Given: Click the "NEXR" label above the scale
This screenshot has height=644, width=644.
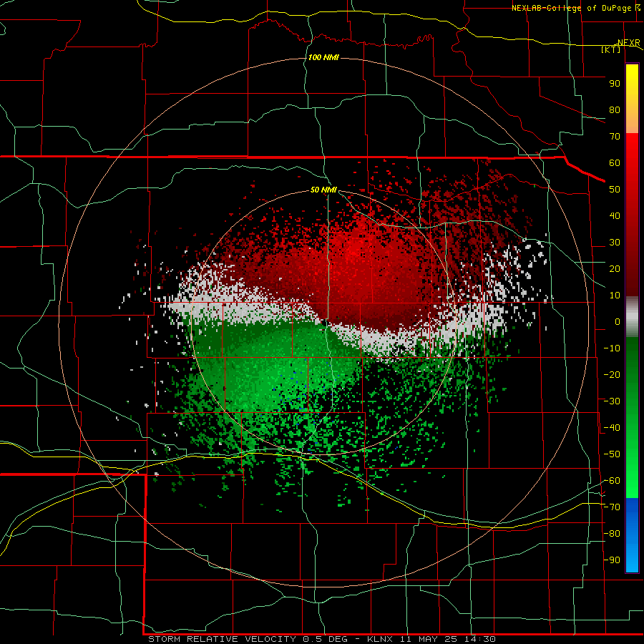Looking at the screenshot, I should (629, 43).
